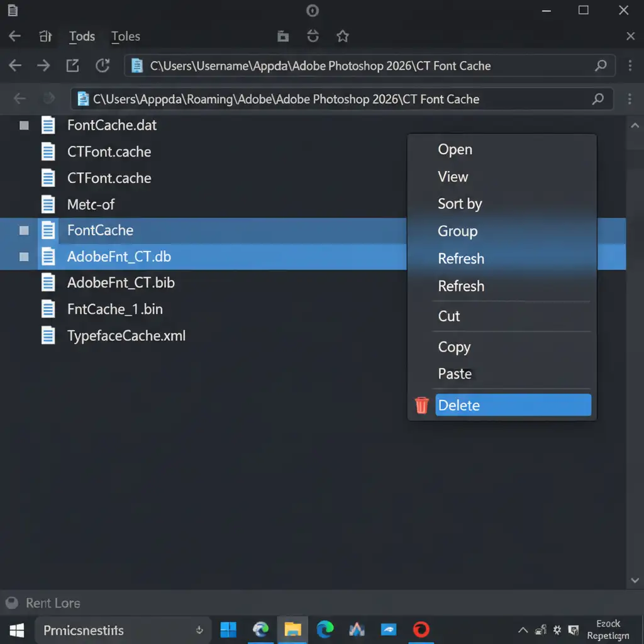Open the Tods menu

click(x=82, y=36)
